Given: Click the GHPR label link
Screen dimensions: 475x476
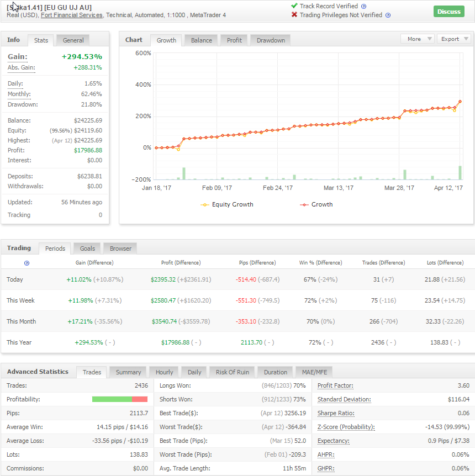Looking at the screenshot, I should tap(326, 468).
